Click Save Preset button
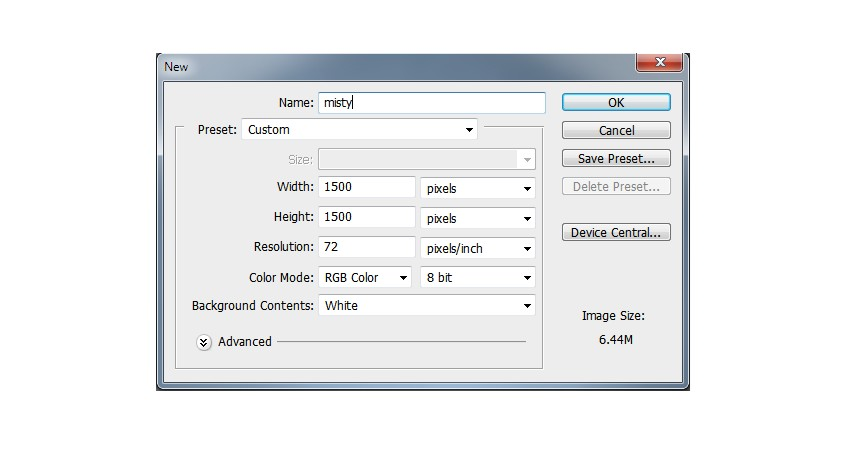This screenshot has width=850, height=450. (616, 158)
